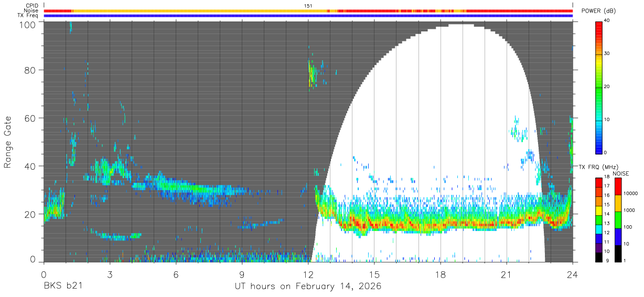Click the UT hours on February 14, 2026 label
644x297 pixels.
(x=307, y=287)
